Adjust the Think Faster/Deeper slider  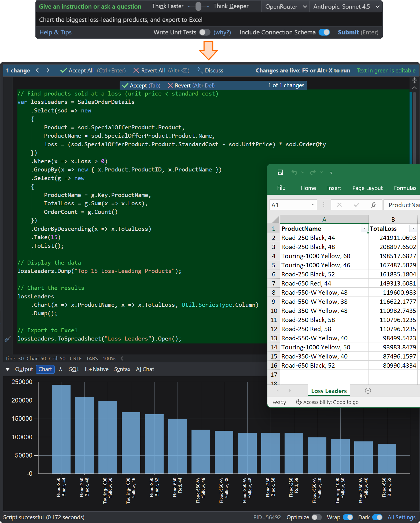(x=198, y=6)
